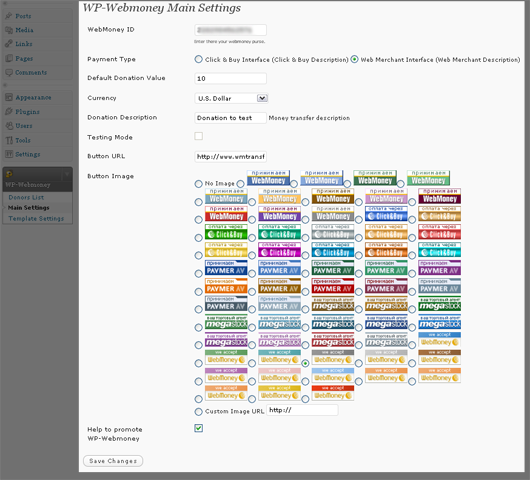Screen dimensions: 530x480
Task: Select radio for red 'we accept' WebMoney badge
Action: pos(305,399)
